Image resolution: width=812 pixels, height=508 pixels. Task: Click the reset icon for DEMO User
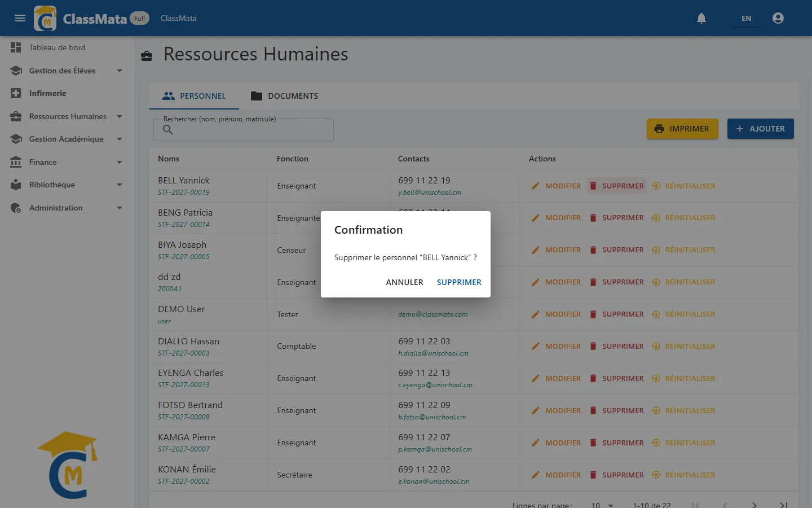pos(656,314)
